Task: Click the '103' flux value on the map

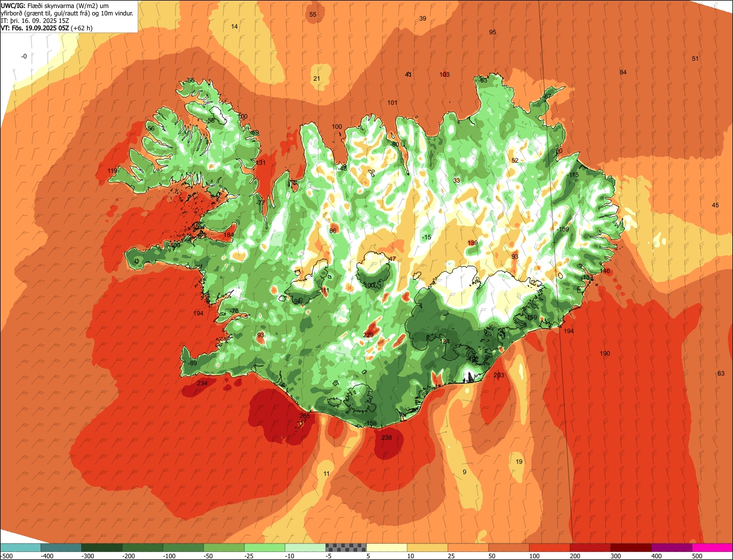Action: (x=444, y=74)
